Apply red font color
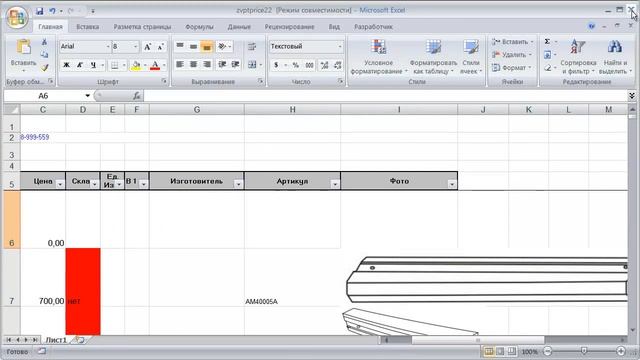Image resolution: width=640 pixels, height=360 pixels. pos(155,65)
